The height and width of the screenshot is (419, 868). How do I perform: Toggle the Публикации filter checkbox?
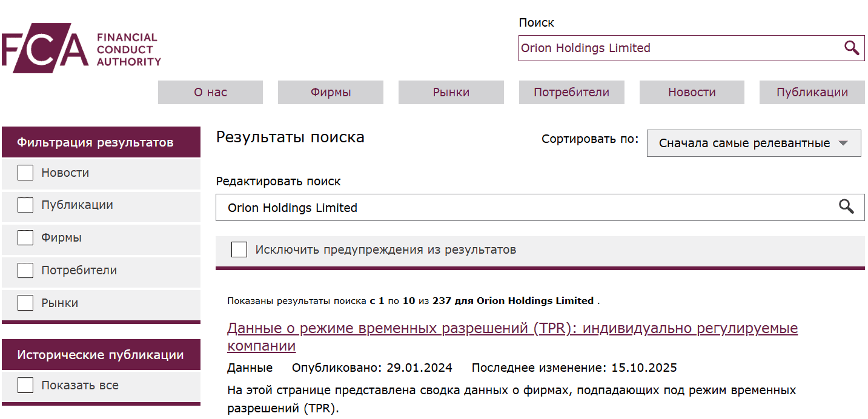25,205
